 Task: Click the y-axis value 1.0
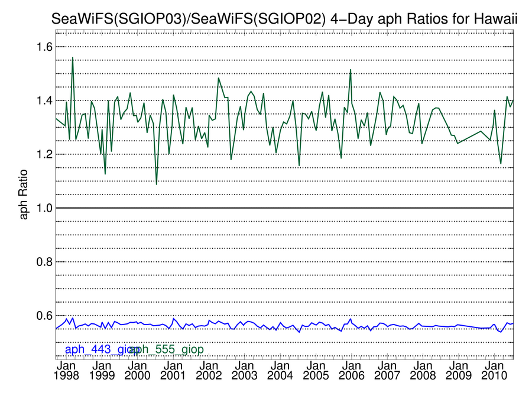(44, 208)
